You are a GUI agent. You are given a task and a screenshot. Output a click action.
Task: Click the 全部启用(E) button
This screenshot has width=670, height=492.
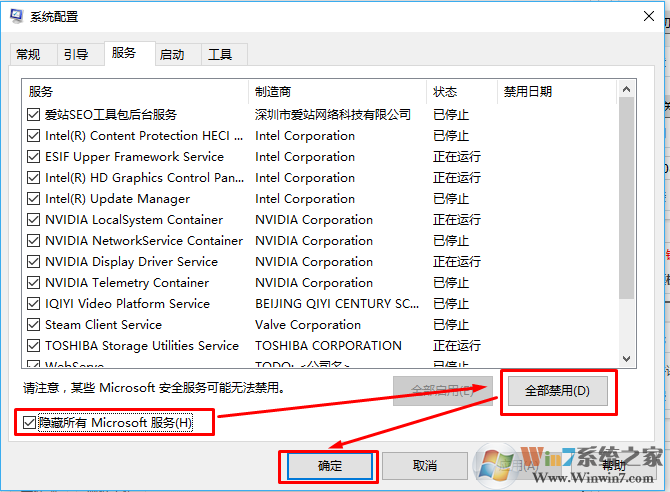click(x=443, y=391)
